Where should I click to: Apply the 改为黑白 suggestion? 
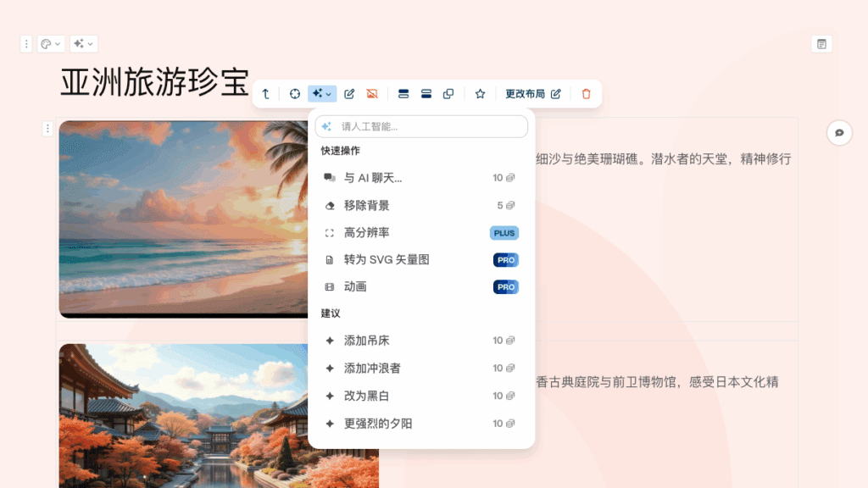pyautogui.click(x=421, y=396)
